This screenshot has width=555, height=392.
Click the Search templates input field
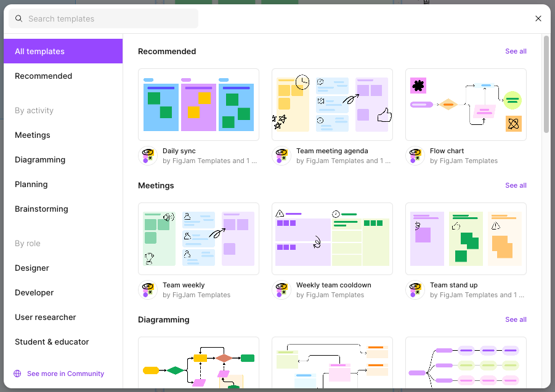point(103,18)
